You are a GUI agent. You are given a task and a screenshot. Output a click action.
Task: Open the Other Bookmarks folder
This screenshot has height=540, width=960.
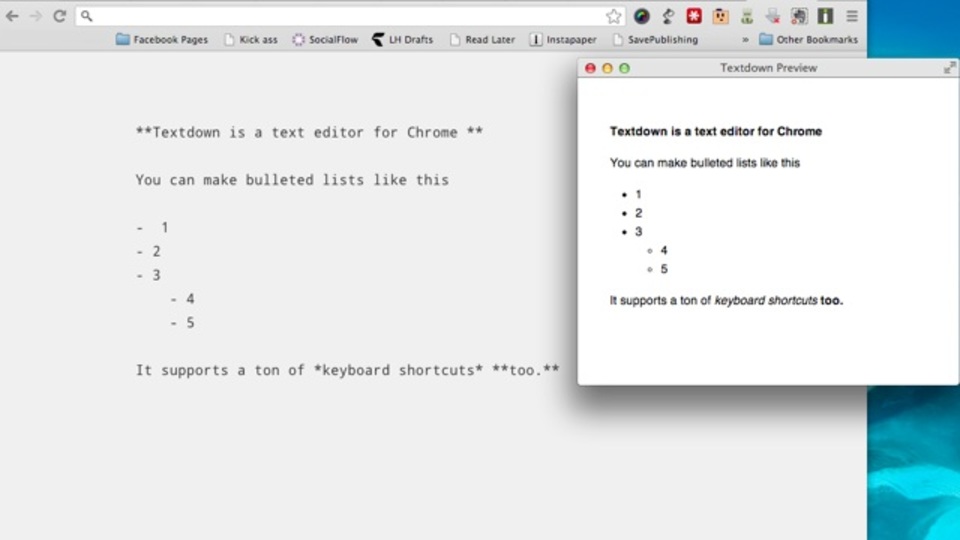pyautogui.click(x=809, y=40)
